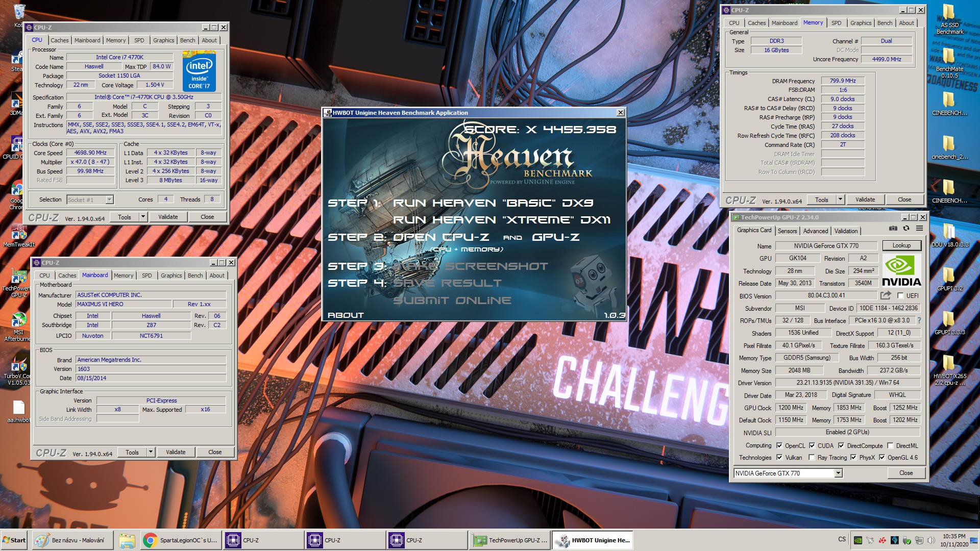Click the Core Speed value field

[90, 153]
